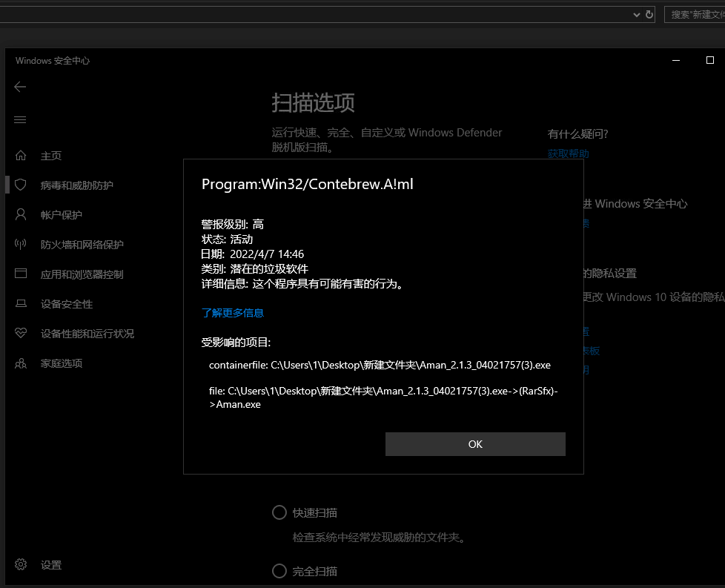Go back with the arrow icon
This screenshot has height=588, width=725.
tap(20, 87)
